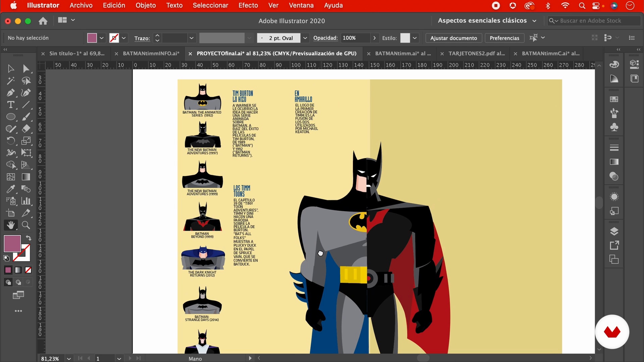Screen dimensions: 644x362
Task: Select the Pen tool
Action: 11,93
